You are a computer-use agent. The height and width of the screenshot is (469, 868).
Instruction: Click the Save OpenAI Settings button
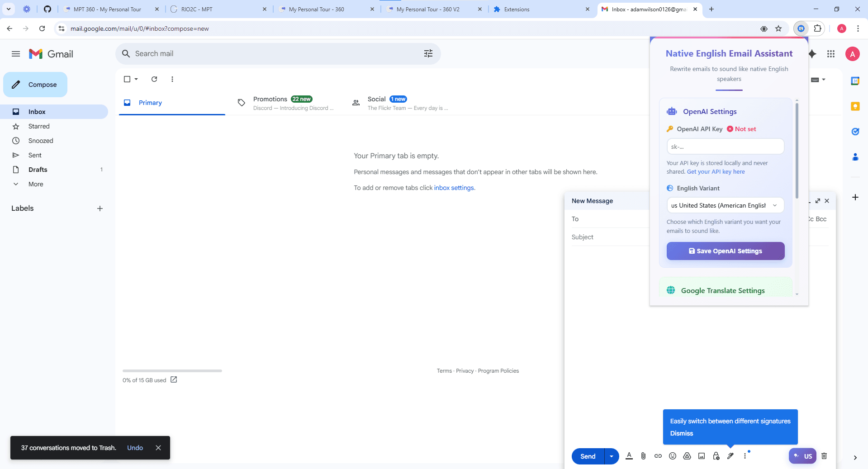[726, 251]
